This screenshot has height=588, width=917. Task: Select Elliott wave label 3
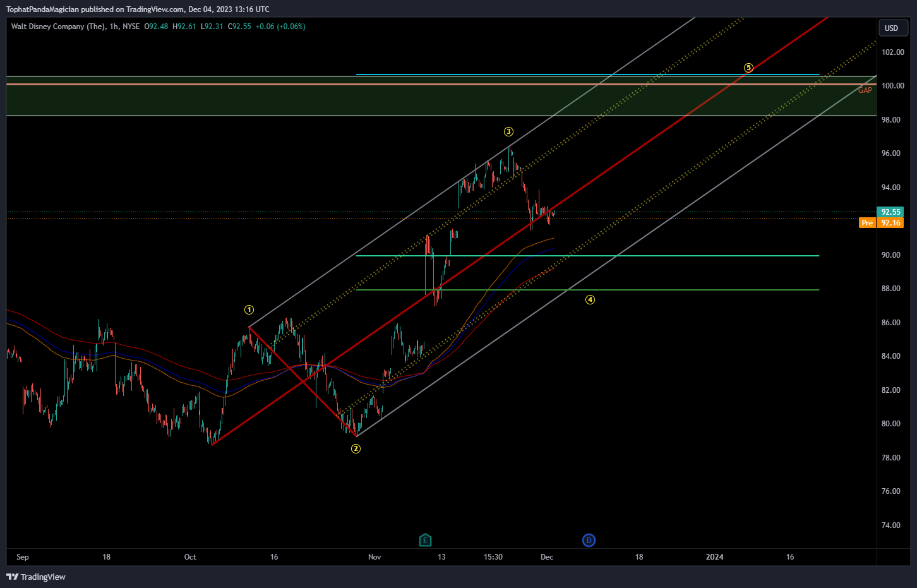508,131
